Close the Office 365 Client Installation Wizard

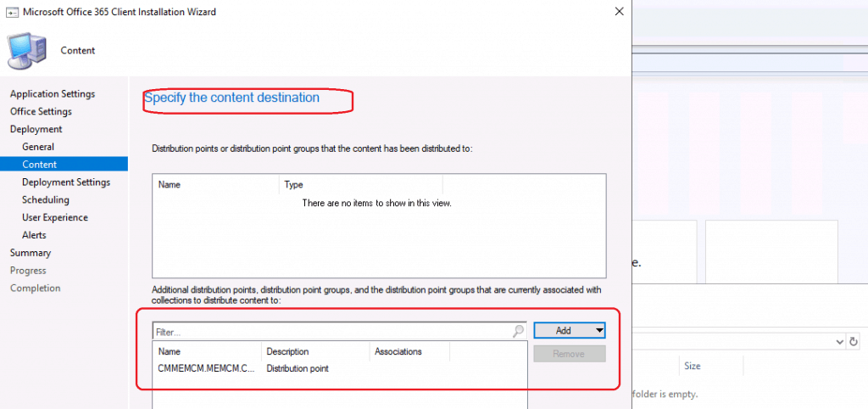point(620,11)
